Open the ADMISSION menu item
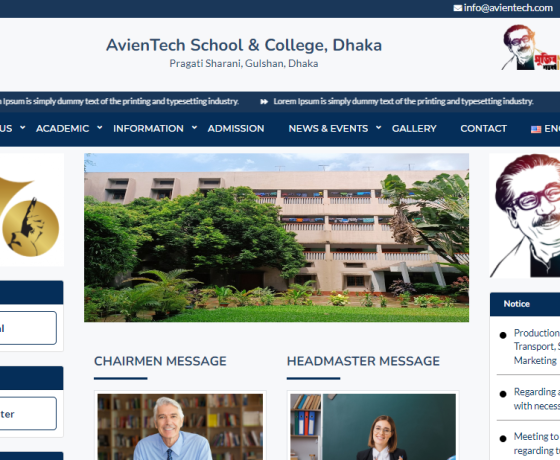This screenshot has height=460, width=560. pyautogui.click(x=236, y=129)
